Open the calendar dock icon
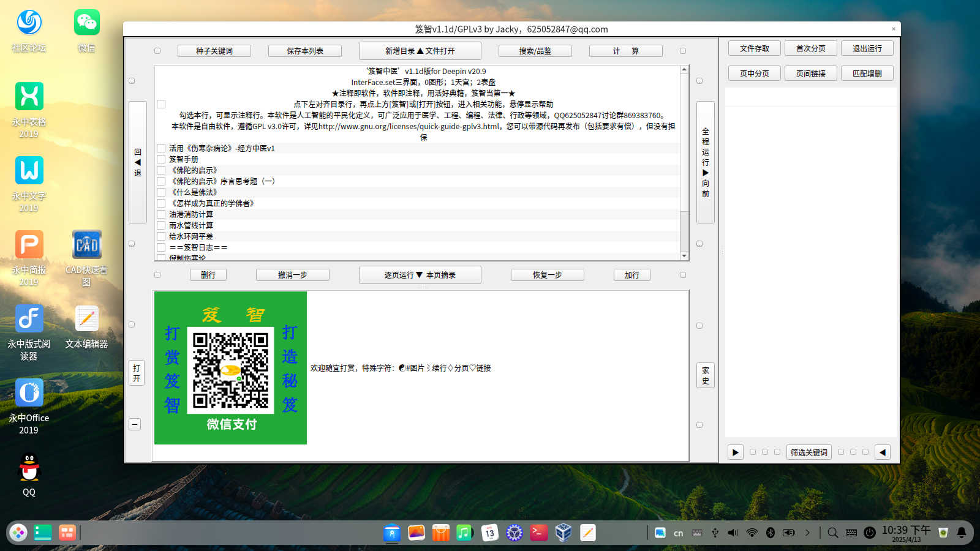 tap(489, 533)
